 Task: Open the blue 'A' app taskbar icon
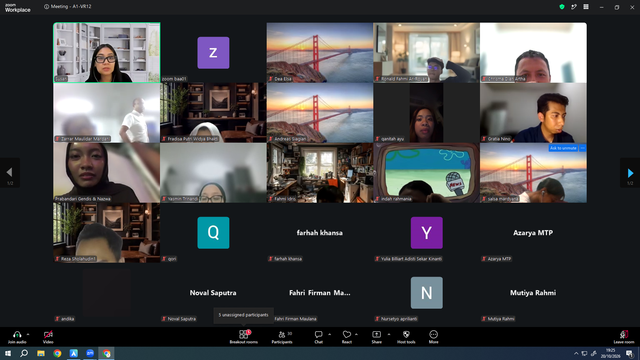click(73, 353)
